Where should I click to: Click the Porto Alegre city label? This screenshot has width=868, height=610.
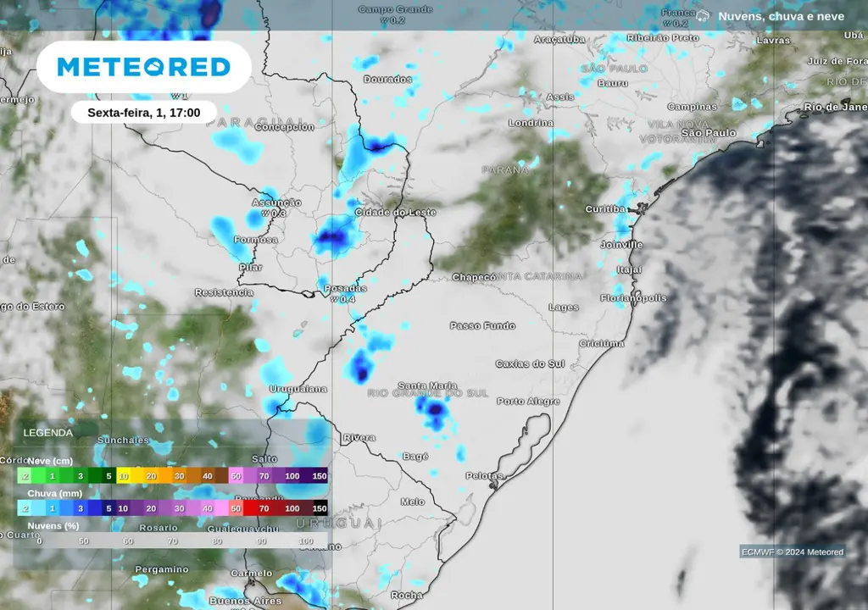point(528,402)
